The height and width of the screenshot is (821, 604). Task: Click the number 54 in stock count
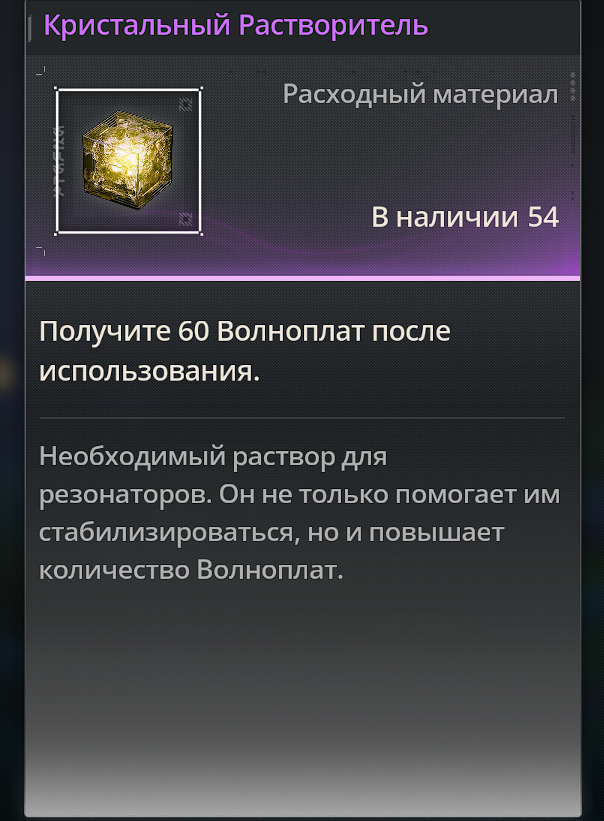543,217
